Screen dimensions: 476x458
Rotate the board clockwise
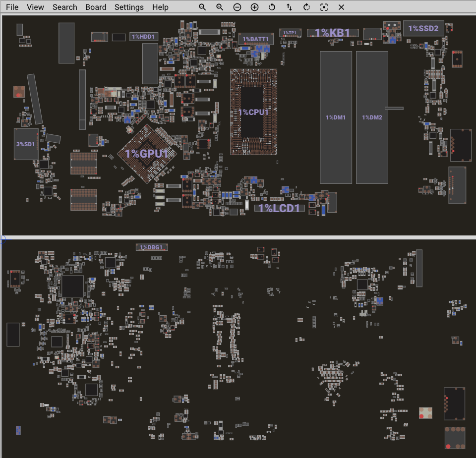(x=306, y=7)
